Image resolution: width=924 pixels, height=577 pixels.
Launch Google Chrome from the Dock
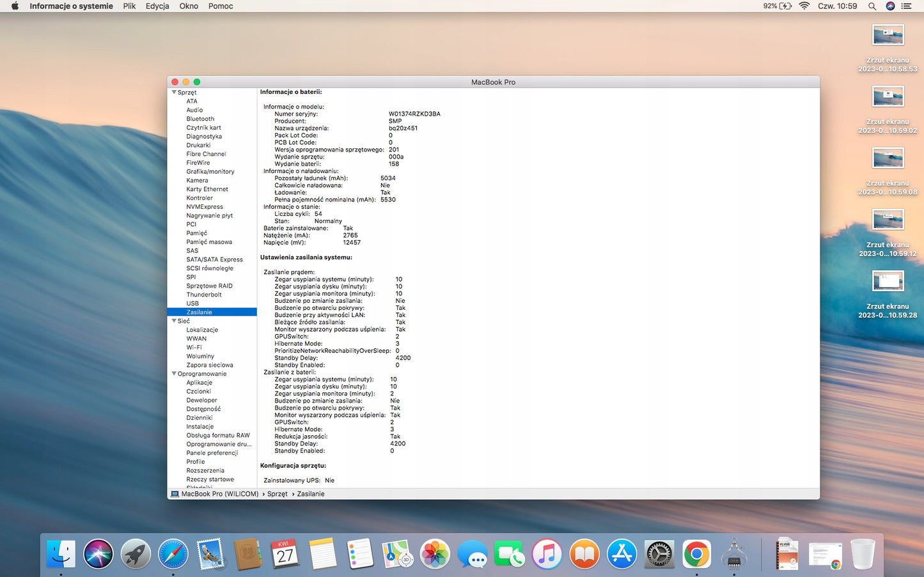click(696, 553)
